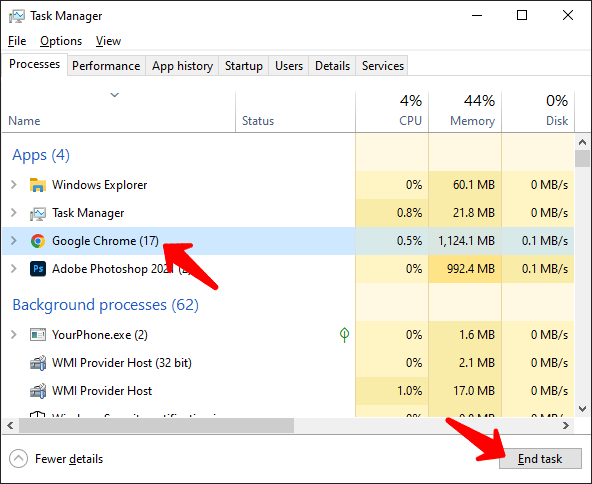Click the horizontal scrollbar right arrow
The height and width of the screenshot is (484, 592).
click(566, 425)
